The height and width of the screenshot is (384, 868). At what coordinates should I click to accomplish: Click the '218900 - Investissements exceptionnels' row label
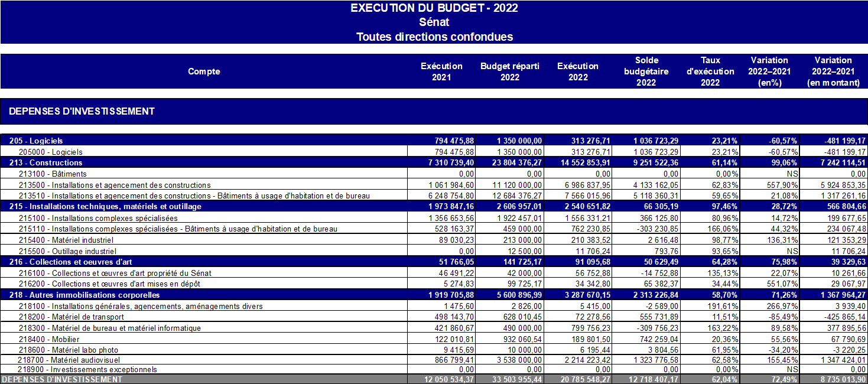(87, 369)
